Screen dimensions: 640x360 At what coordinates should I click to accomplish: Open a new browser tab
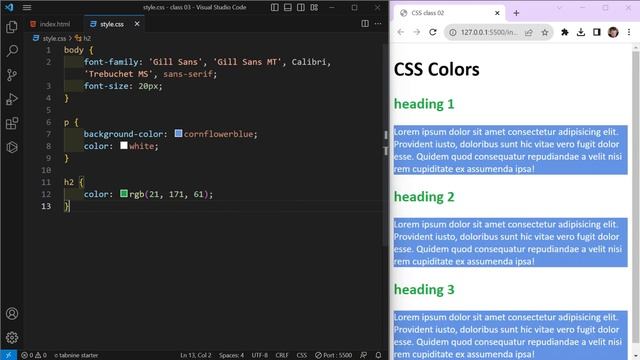coord(516,13)
